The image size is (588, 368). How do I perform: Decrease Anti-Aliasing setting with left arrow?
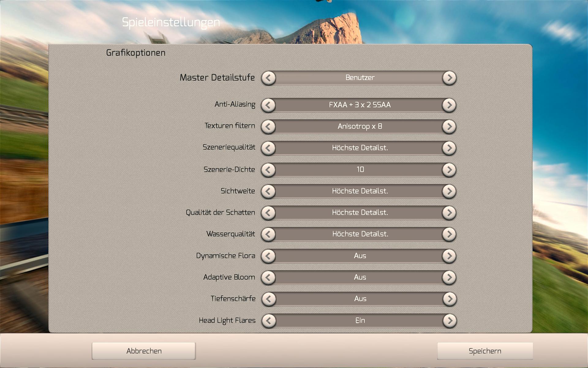pyautogui.click(x=269, y=105)
